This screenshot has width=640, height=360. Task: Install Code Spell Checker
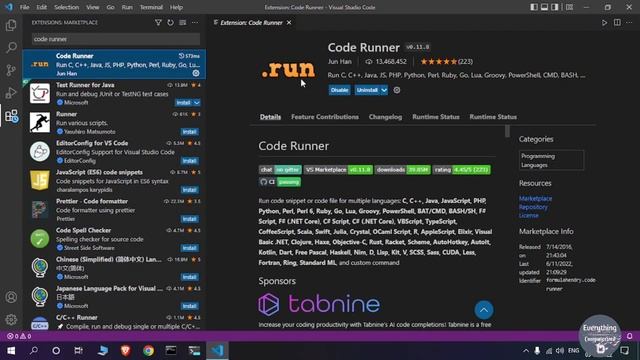(x=190, y=248)
